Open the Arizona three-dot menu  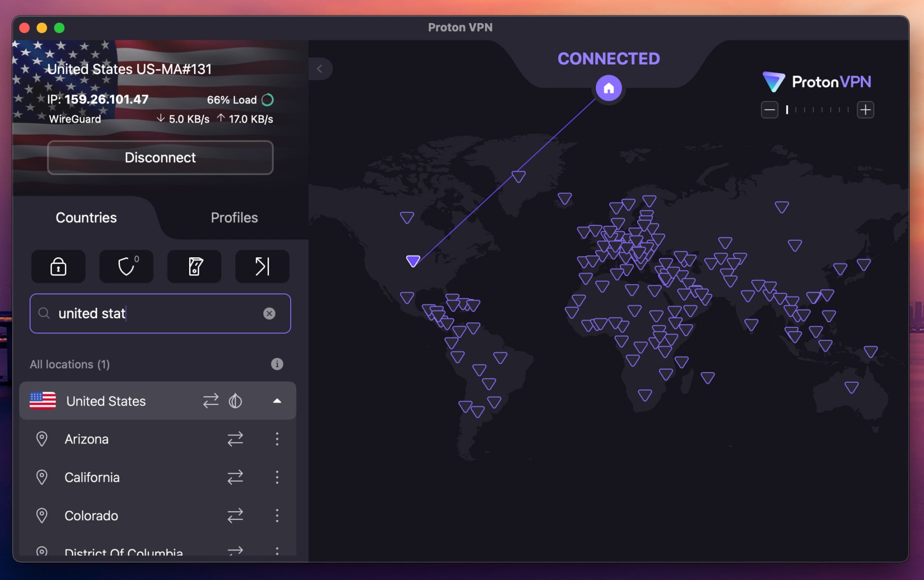(x=277, y=439)
